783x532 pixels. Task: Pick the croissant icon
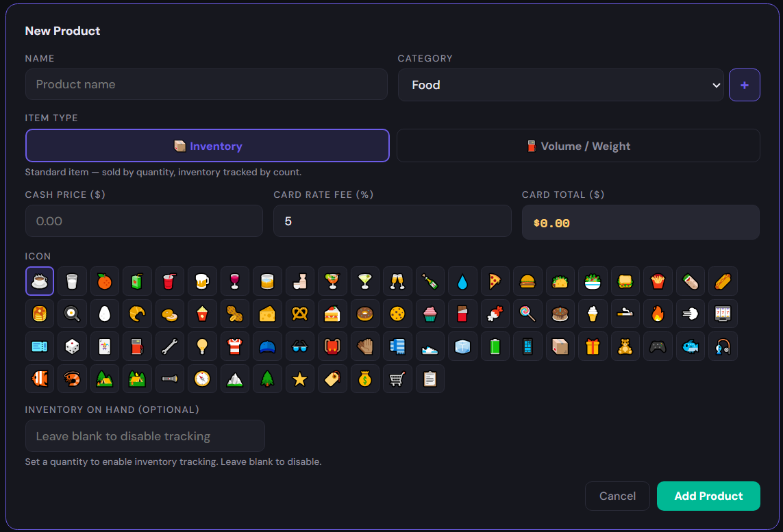pos(137,314)
